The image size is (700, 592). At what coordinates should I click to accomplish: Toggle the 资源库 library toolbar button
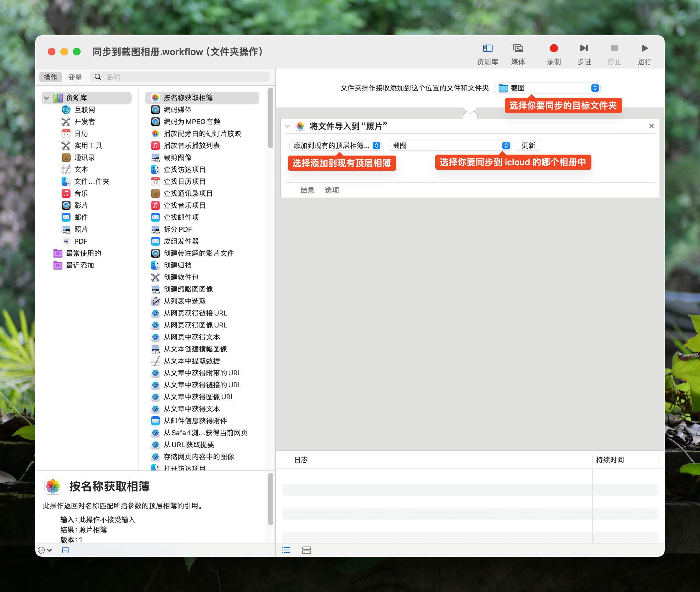point(487,54)
